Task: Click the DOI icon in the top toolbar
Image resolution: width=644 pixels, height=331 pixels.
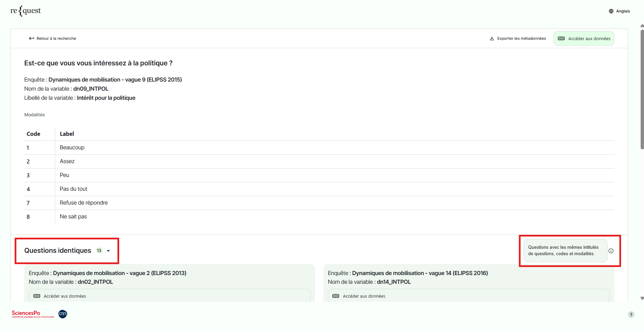Action: click(x=561, y=38)
